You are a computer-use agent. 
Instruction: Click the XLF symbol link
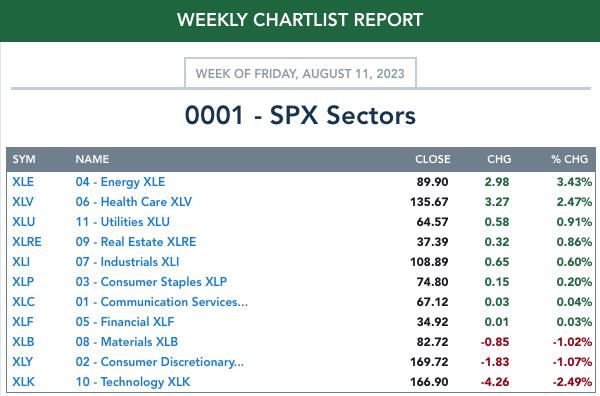pyautogui.click(x=23, y=321)
